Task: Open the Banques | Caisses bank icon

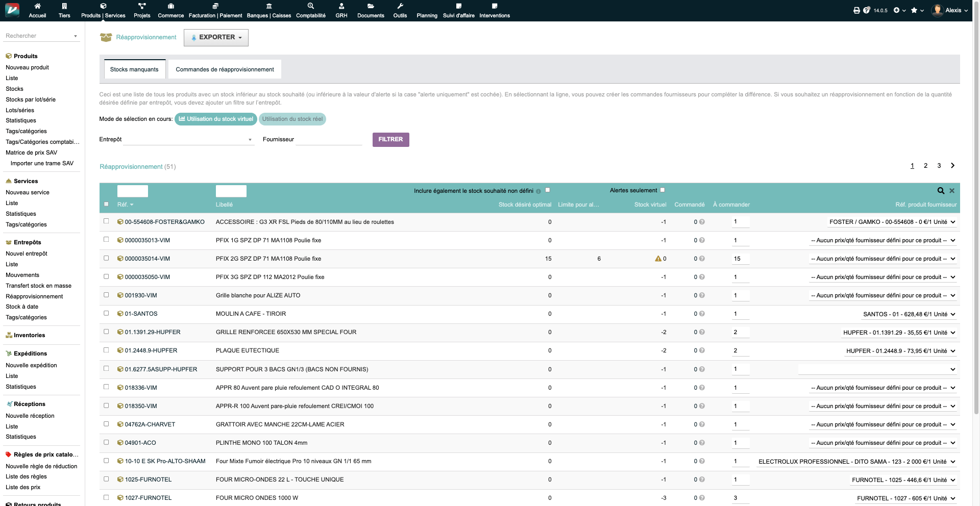Action: [x=268, y=6]
